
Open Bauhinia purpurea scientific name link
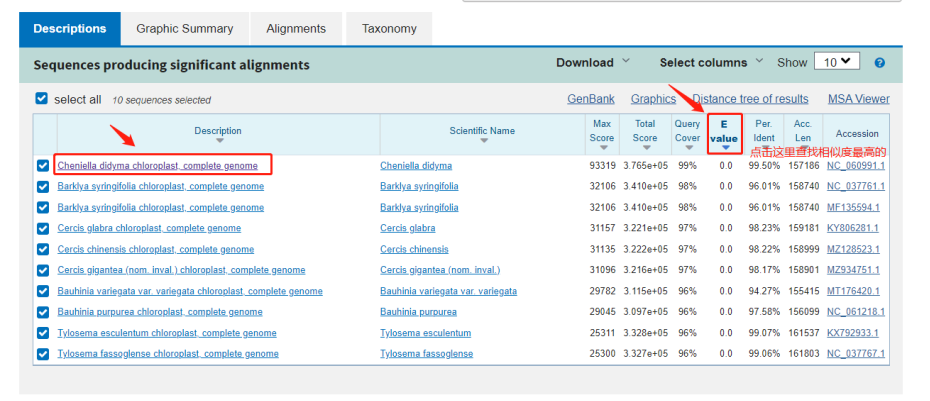[419, 312]
